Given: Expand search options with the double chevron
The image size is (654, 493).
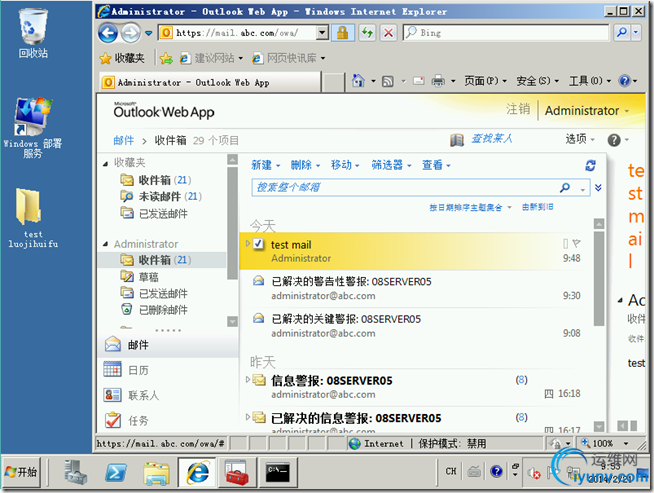Looking at the screenshot, I should [598, 188].
